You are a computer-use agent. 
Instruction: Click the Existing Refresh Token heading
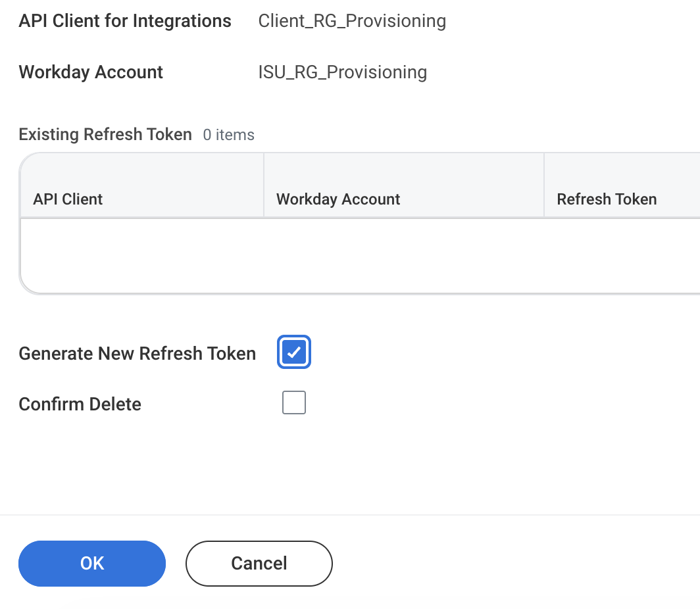click(x=105, y=134)
